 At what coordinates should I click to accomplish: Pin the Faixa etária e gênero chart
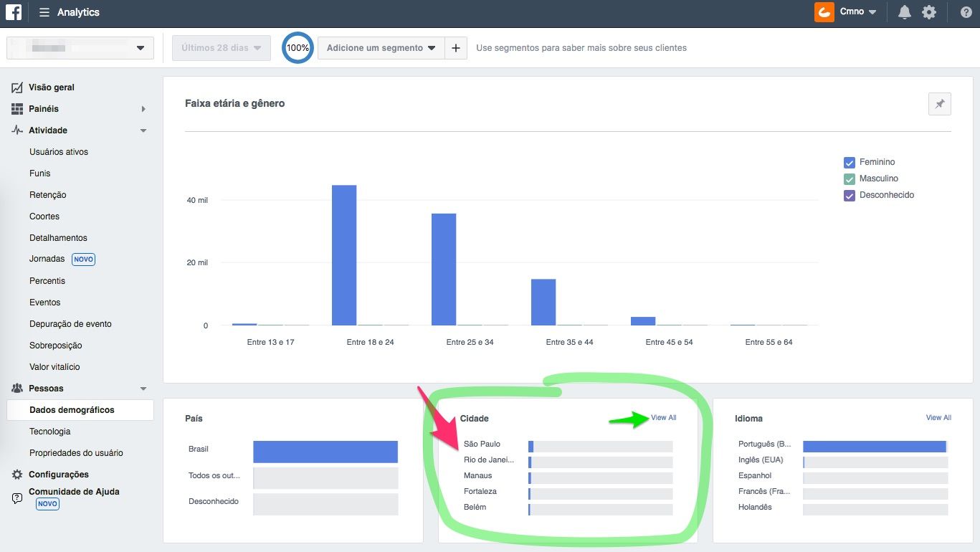(939, 104)
